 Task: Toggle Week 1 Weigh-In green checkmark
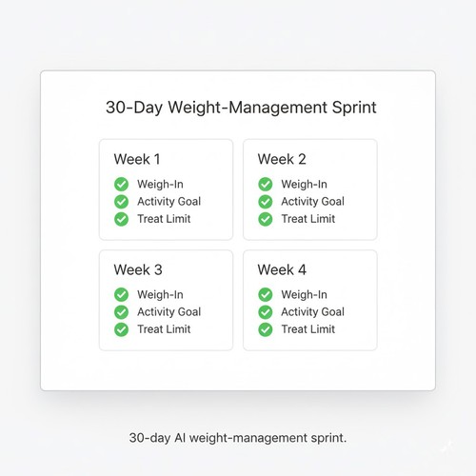pos(121,184)
